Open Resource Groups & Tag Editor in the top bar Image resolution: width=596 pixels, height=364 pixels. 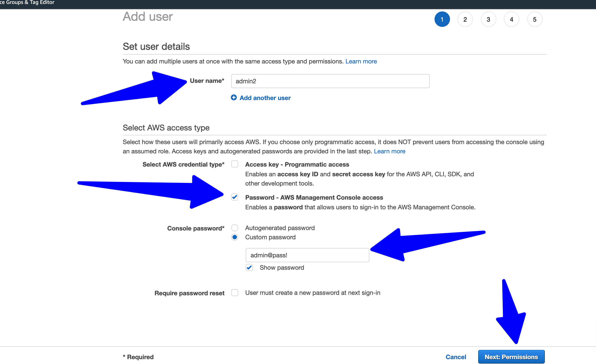click(27, 2)
